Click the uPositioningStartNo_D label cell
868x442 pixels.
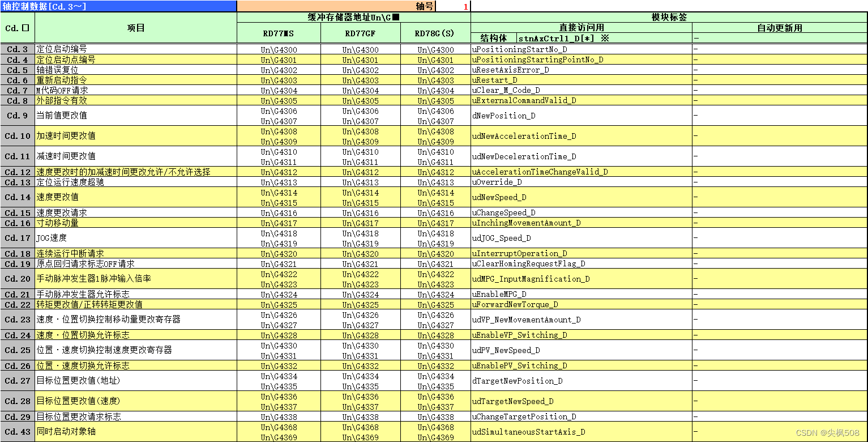tap(581, 49)
